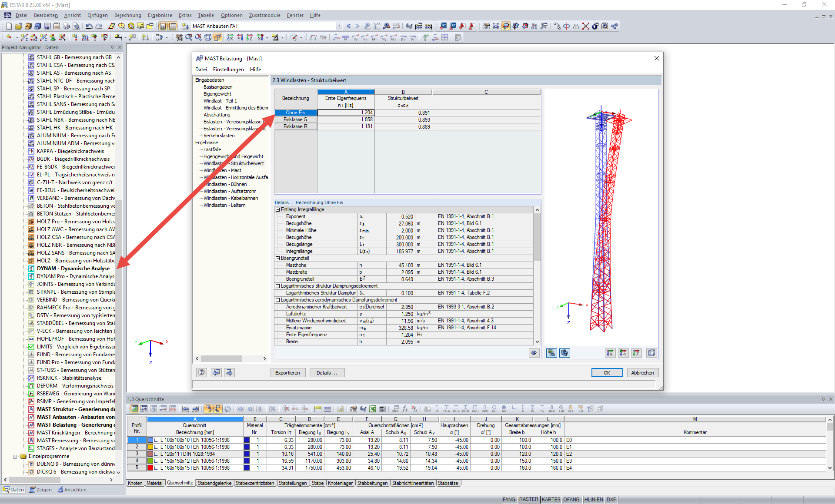Enable the RASTER snap toggle in the status bar

click(528, 500)
